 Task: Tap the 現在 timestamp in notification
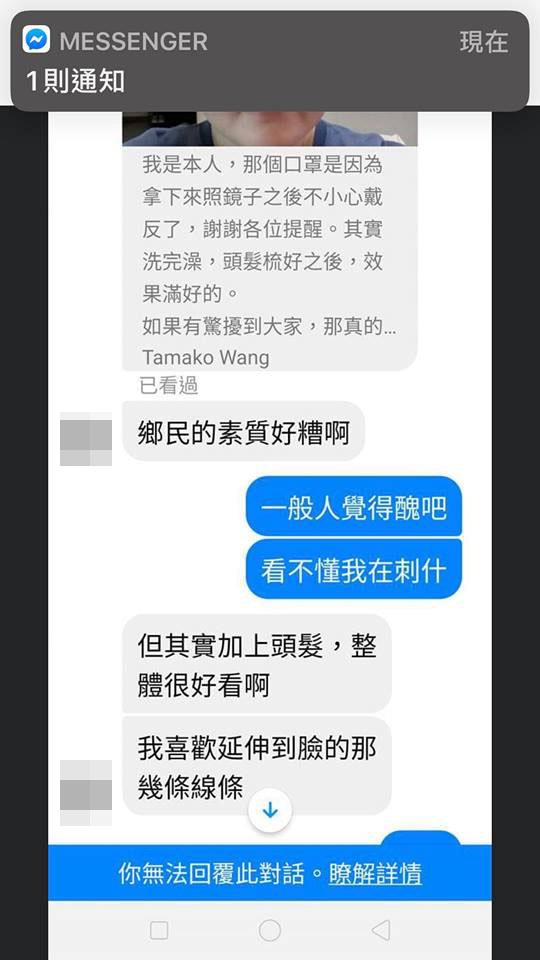tap(484, 42)
